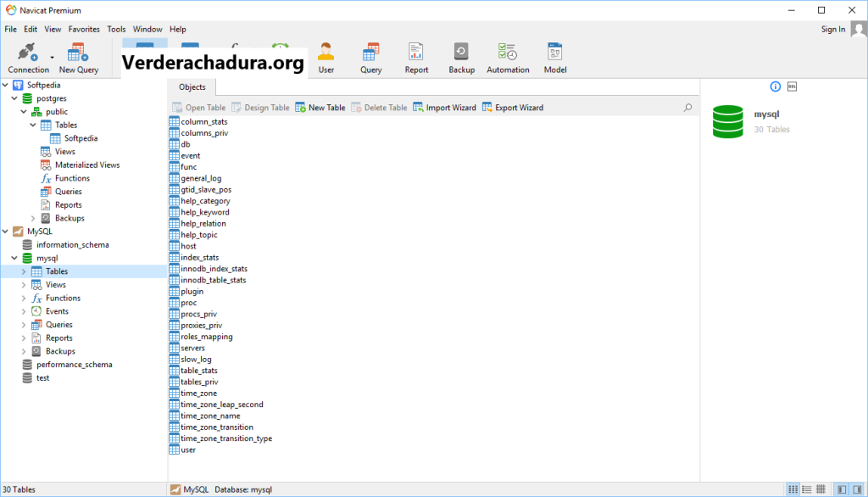Expand the Backups node under public
The image size is (868, 497).
[x=33, y=218]
